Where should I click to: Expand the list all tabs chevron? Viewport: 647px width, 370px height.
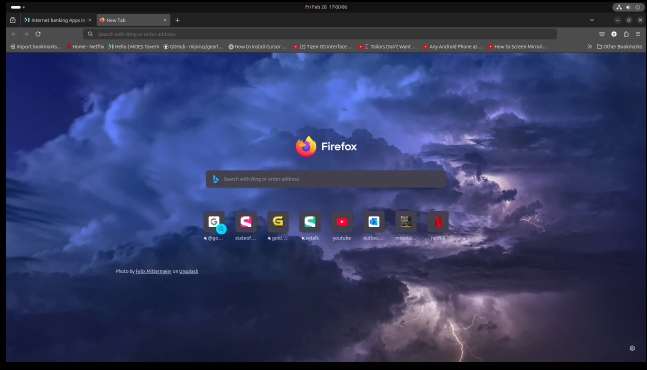point(592,20)
